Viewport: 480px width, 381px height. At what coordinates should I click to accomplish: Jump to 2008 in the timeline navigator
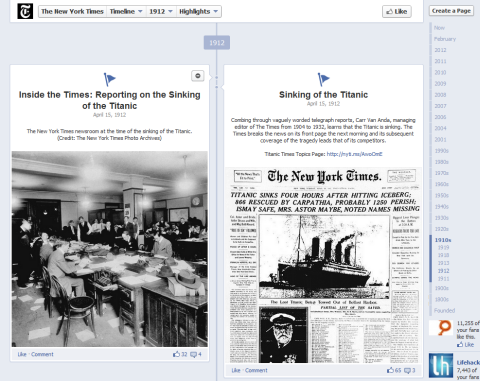coord(440,95)
